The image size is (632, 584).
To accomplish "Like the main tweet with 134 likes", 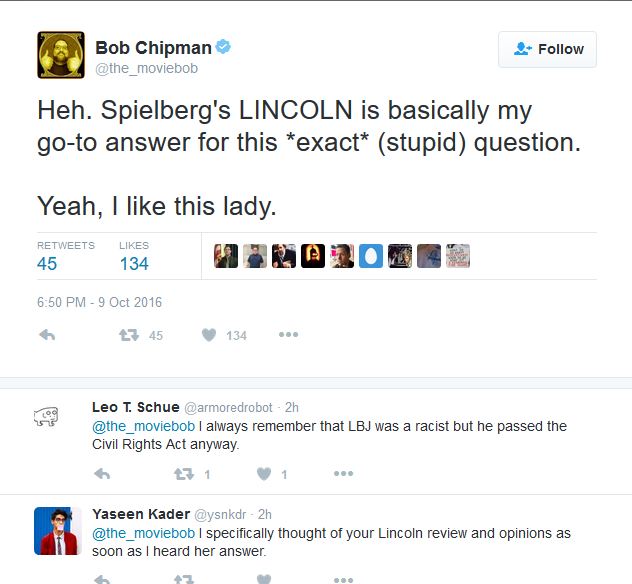I will (209, 335).
